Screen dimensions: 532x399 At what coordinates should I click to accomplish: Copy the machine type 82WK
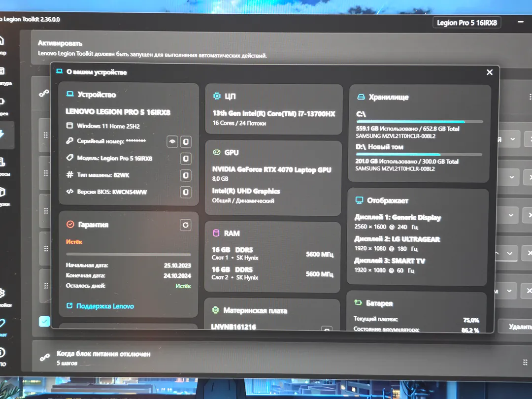click(x=186, y=175)
